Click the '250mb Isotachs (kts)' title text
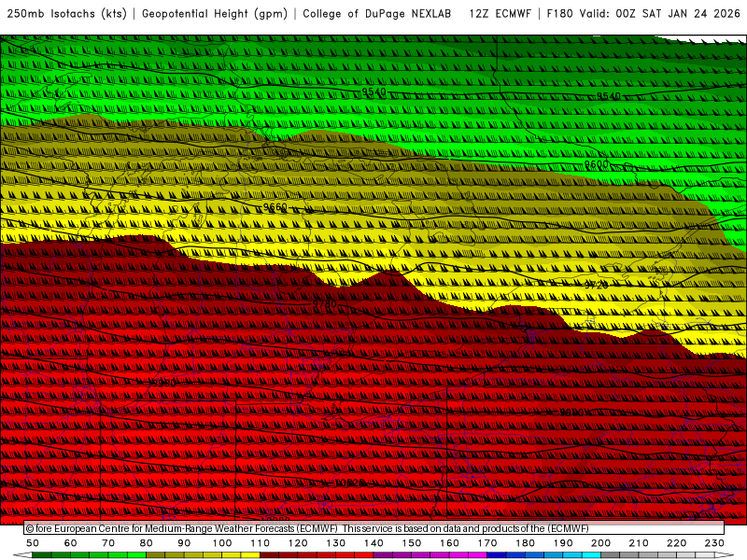Image resolution: width=747 pixels, height=560 pixels. click(x=66, y=14)
